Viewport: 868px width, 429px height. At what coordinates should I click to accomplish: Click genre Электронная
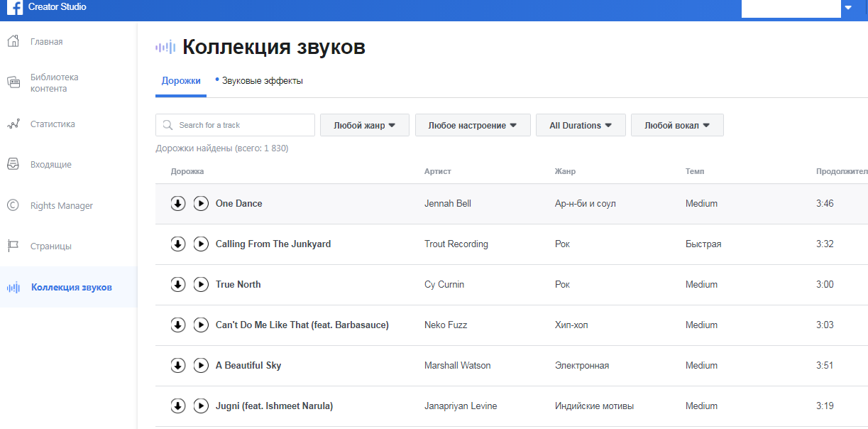point(582,365)
